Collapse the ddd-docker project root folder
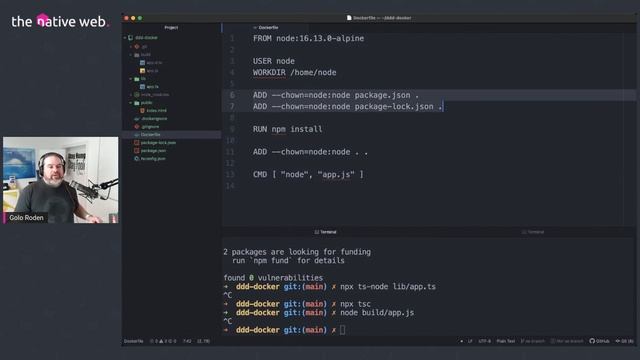This screenshot has height=360, width=640. [x=125, y=38]
